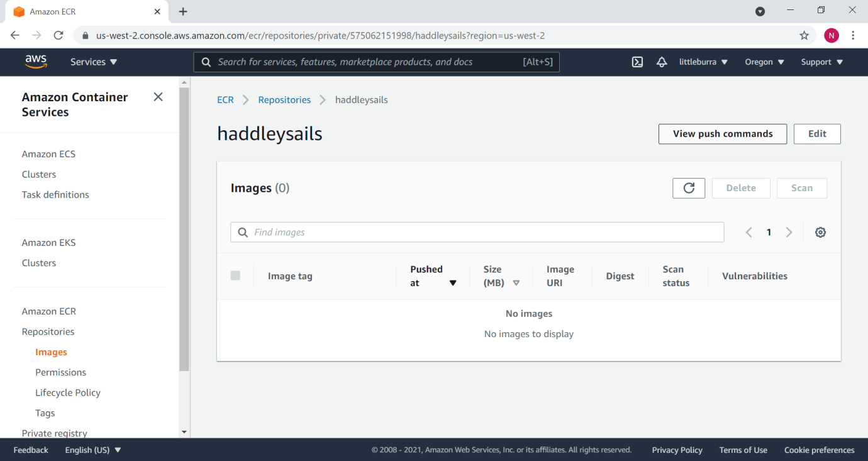Close the Amazon ECR browser tab

tap(157, 11)
